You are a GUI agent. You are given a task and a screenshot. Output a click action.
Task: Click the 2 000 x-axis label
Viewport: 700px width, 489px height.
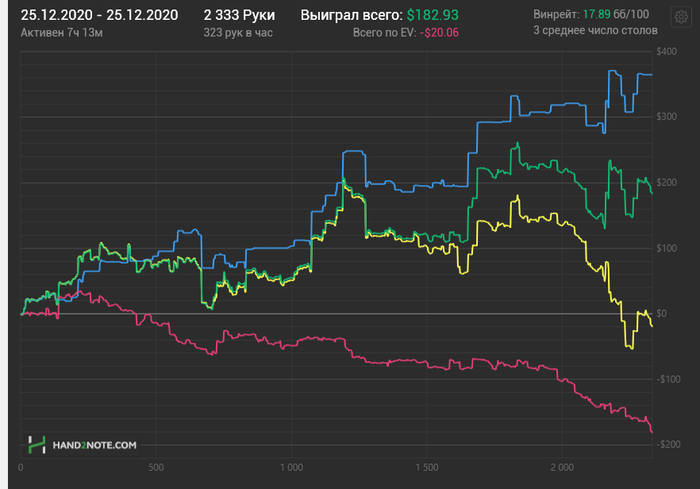pyautogui.click(x=562, y=468)
